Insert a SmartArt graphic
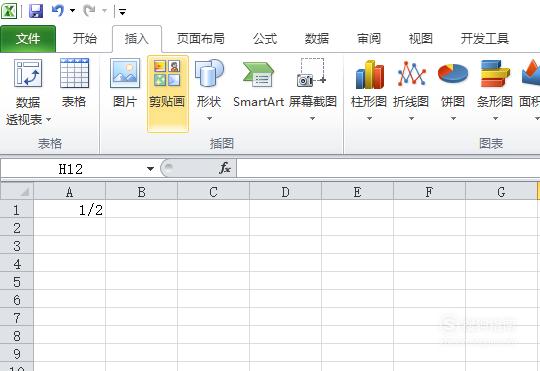The height and width of the screenshot is (371, 540). [x=258, y=84]
